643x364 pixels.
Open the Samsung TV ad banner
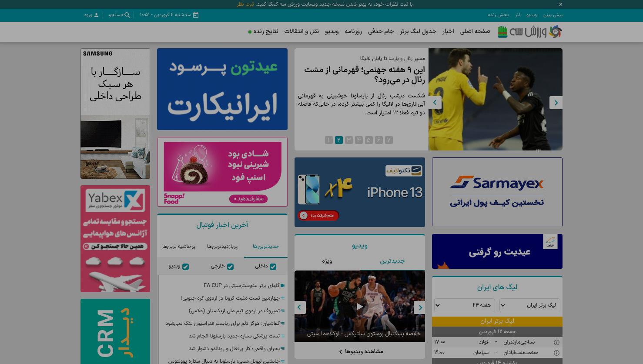[115, 114]
